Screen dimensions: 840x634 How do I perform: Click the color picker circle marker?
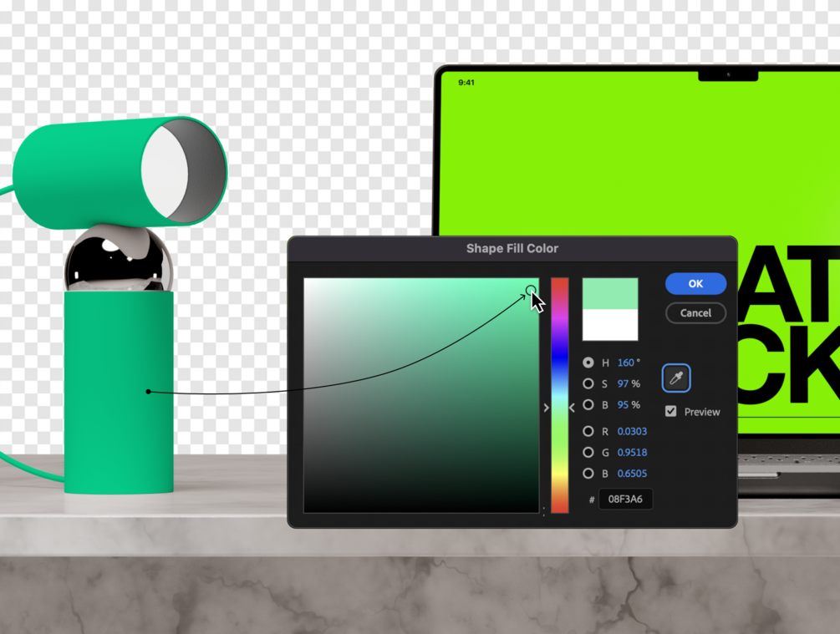click(x=531, y=290)
